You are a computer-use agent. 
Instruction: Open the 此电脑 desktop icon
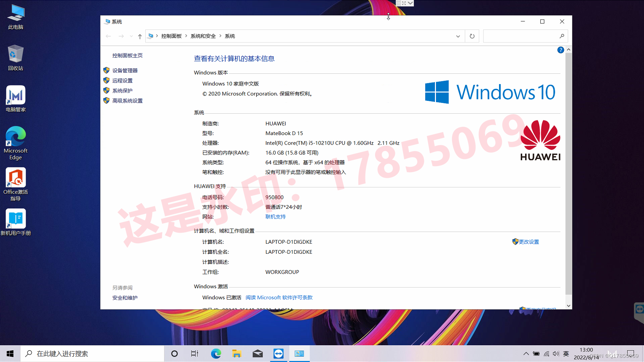[x=16, y=17]
